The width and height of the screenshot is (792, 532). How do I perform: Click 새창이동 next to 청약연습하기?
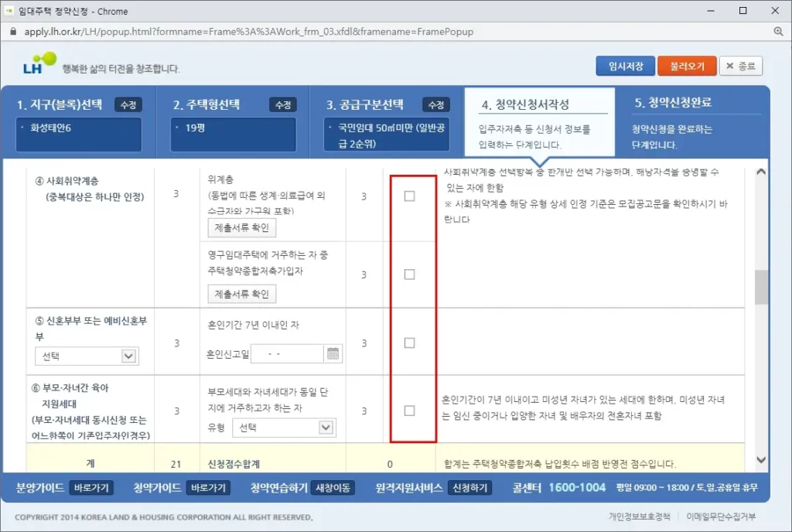pyautogui.click(x=333, y=488)
